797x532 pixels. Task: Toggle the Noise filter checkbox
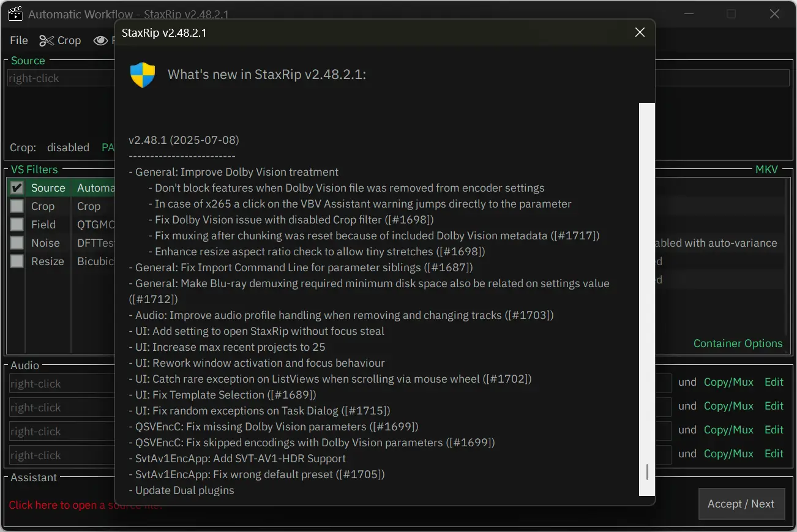pos(17,243)
